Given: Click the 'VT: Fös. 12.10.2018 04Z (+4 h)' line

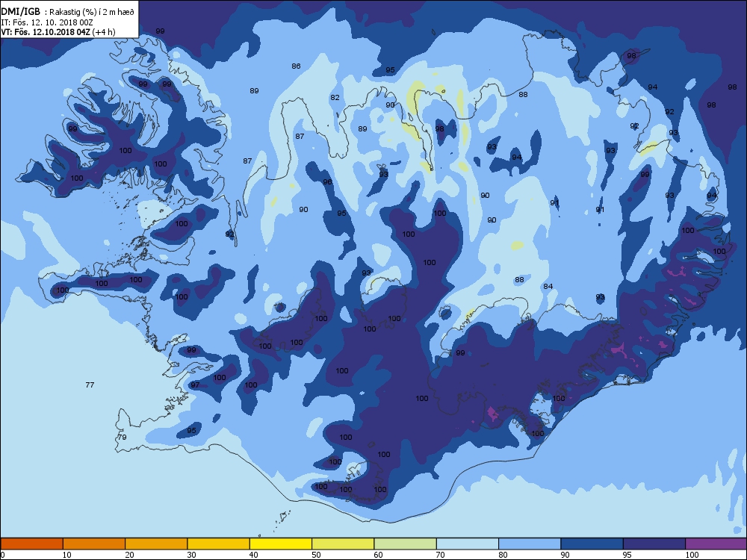Looking at the screenshot, I should [58, 32].
